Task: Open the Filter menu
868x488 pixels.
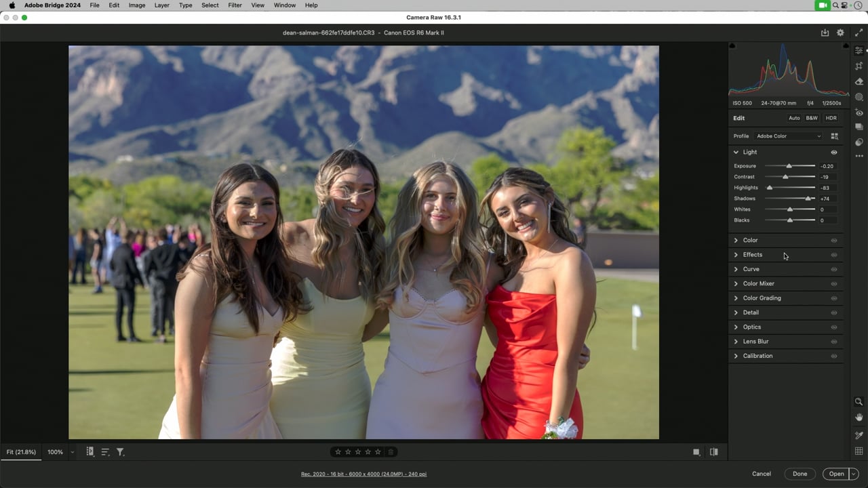Action: click(x=235, y=5)
